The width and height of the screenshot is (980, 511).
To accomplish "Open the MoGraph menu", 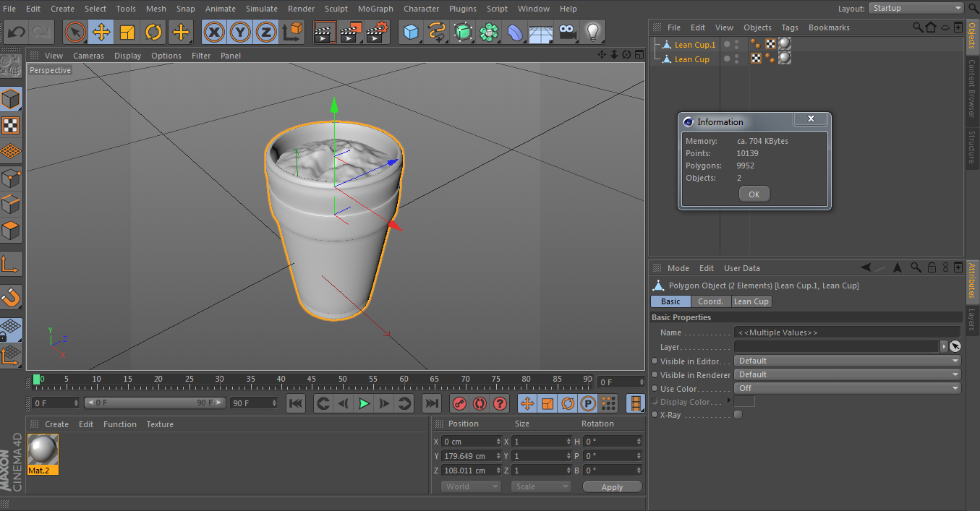I will click(375, 9).
